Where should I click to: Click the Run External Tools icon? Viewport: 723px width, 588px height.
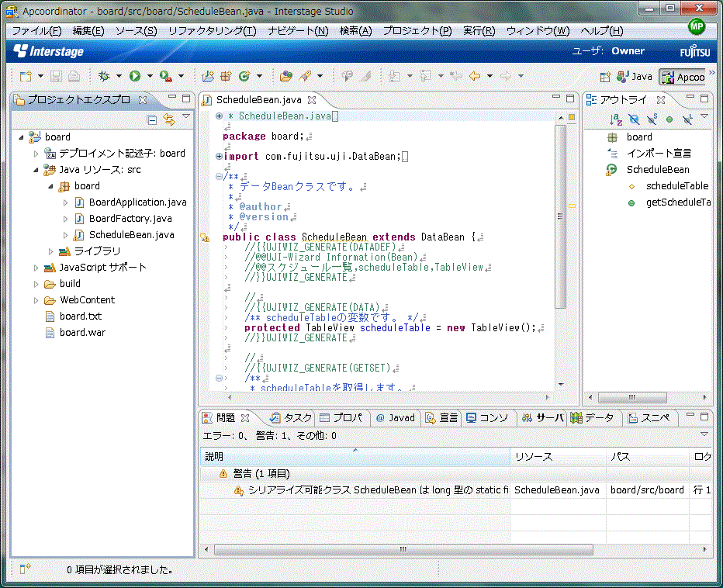[x=165, y=76]
